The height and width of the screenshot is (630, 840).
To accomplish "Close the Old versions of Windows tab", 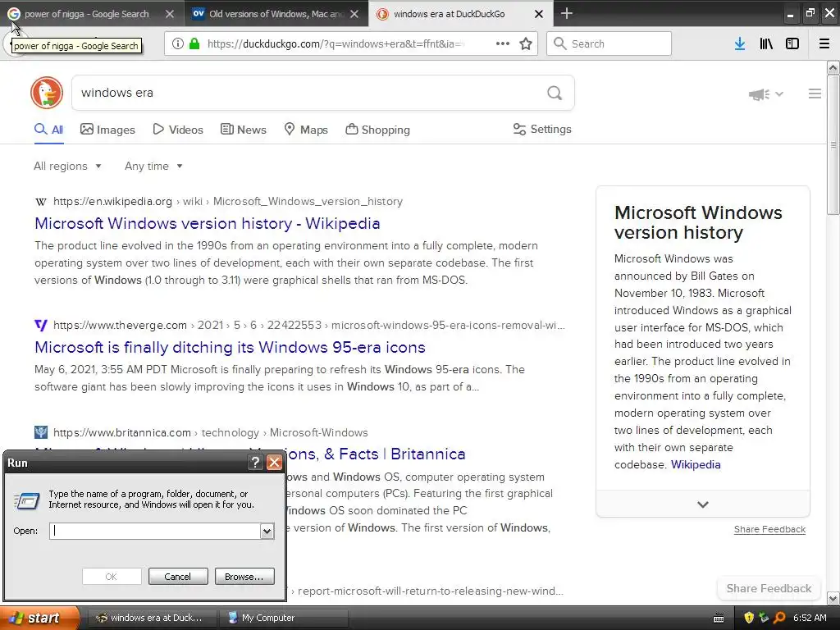I will click(x=354, y=14).
